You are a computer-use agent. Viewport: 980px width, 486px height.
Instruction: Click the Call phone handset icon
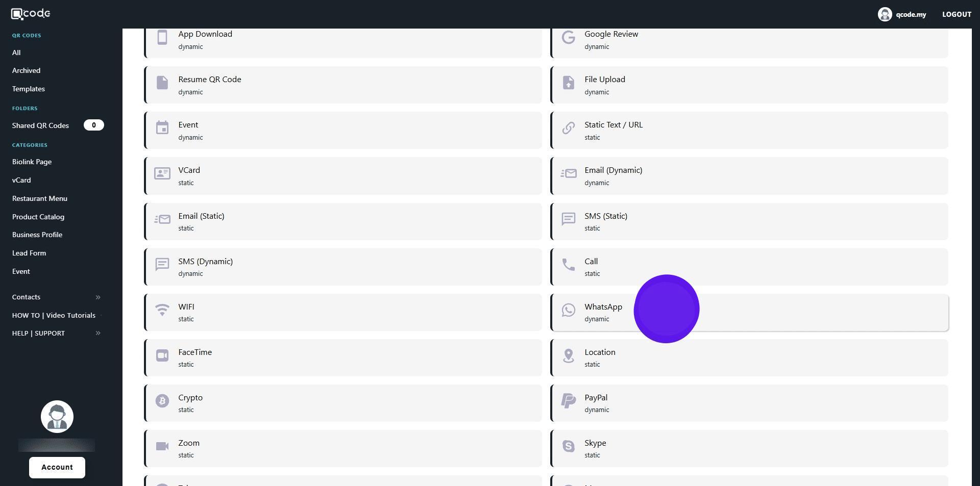(569, 264)
